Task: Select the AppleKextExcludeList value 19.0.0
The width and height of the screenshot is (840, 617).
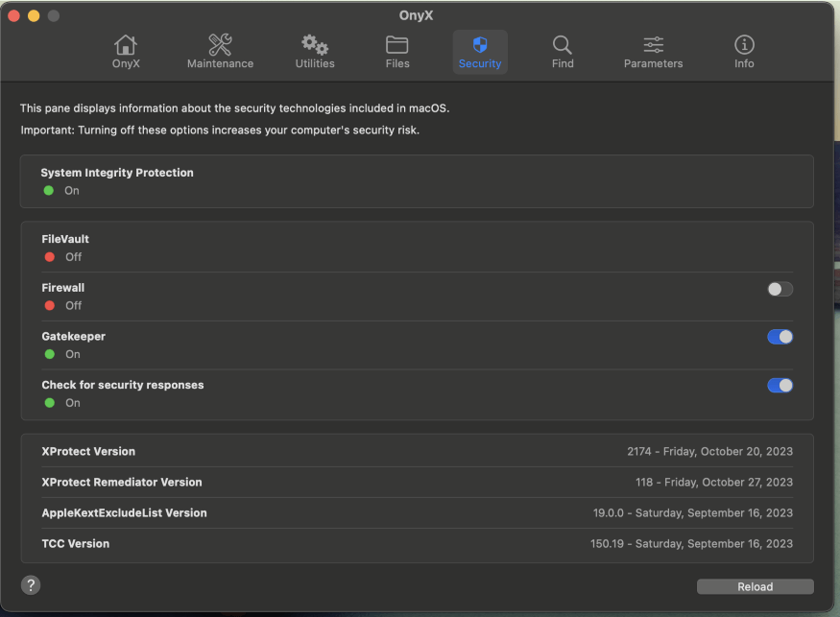Action: pyautogui.click(x=693, y=512)
